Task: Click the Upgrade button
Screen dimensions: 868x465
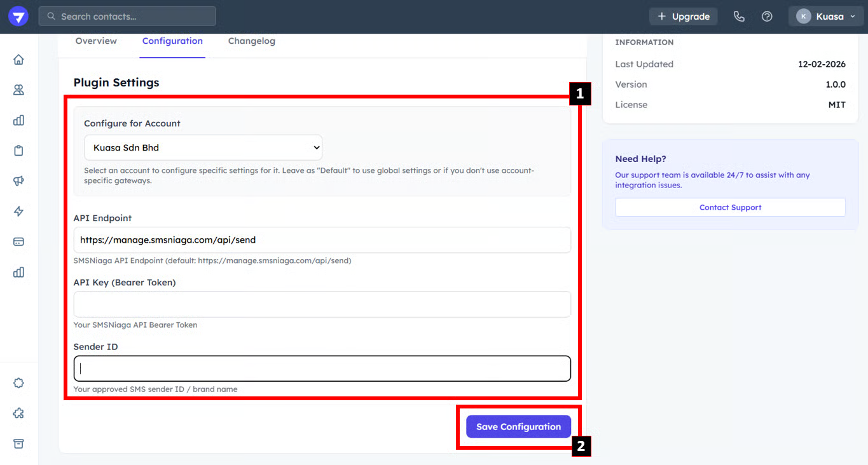Action: pos(683,17)
